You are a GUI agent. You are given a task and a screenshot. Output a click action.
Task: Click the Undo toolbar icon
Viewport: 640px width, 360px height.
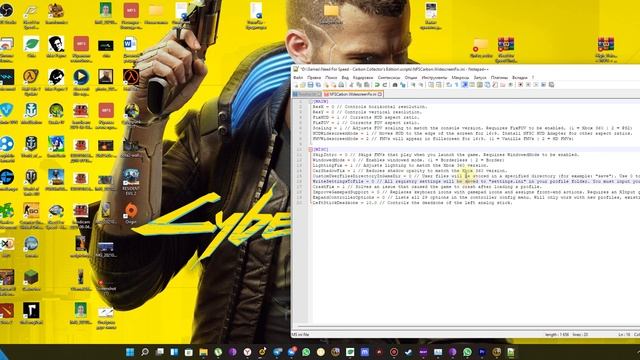[377, 85]
